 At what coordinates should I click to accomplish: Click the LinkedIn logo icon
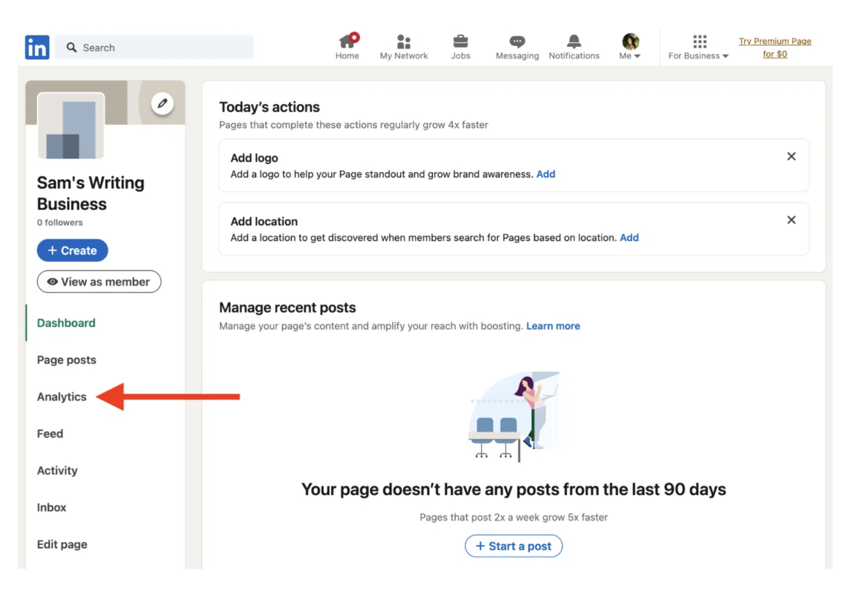coord(37,47)
